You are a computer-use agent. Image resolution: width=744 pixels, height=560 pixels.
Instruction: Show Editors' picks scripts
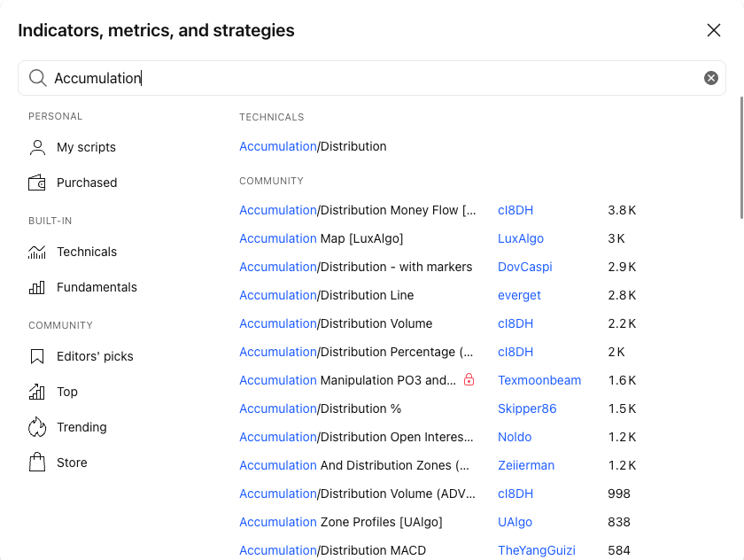click(x=95, y=356)
